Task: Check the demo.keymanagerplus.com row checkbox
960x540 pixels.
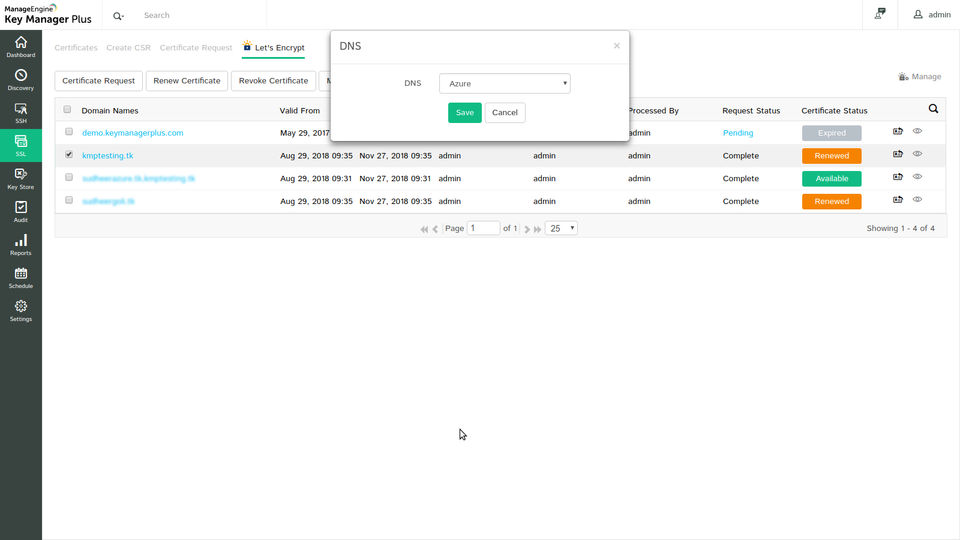Action: point(69,132)
